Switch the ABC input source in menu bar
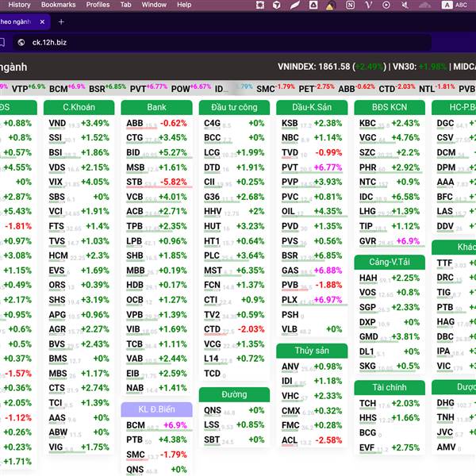476x476 pixels. click(x=455, y=5)
